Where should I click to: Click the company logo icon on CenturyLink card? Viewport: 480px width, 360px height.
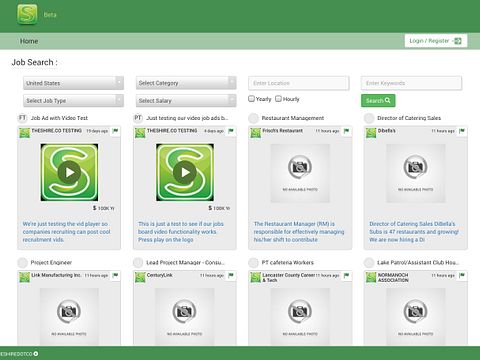[x=140, y=277]
